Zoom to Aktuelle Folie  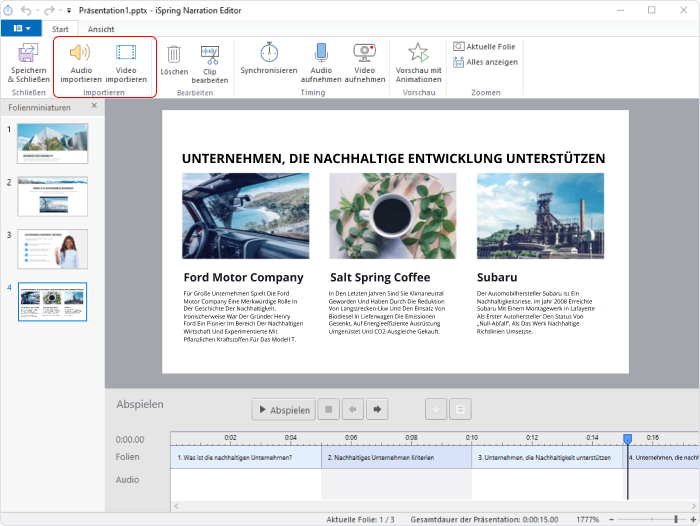[x=484, y=46]
